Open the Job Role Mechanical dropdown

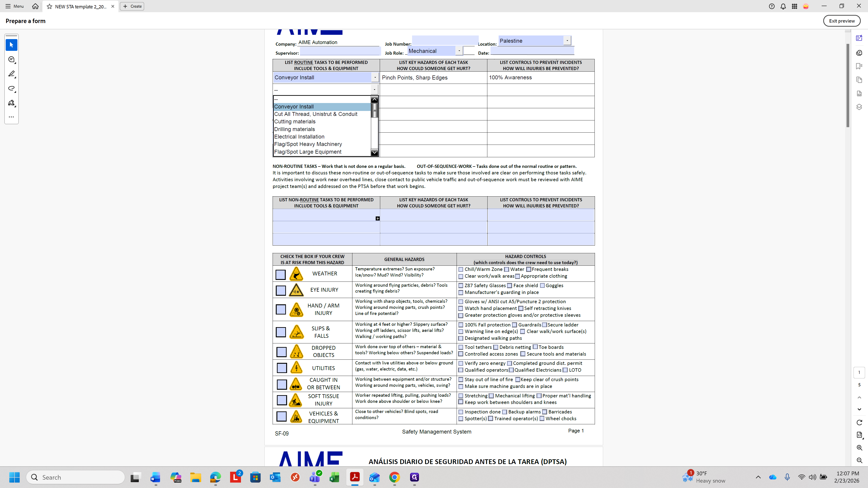pos(459,51)
